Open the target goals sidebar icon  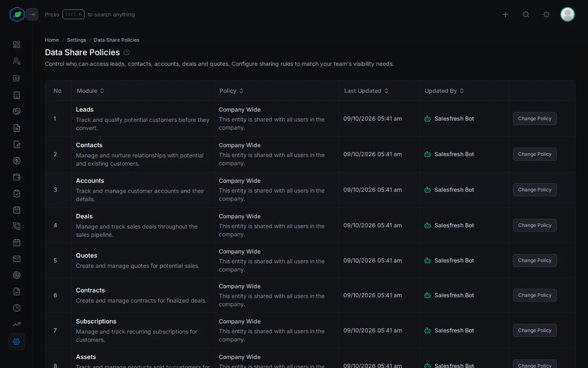(x=17, y=275)
